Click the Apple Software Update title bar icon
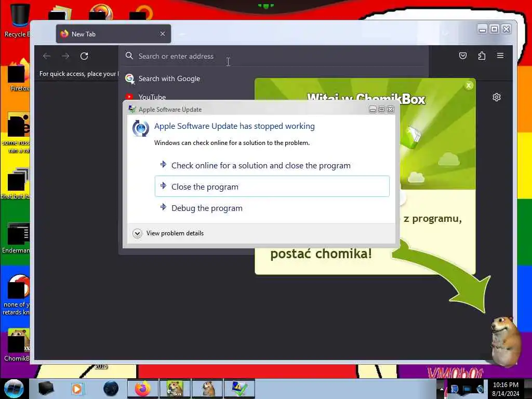The width and height of the screenshot is (532, 399). coord(132,109)
